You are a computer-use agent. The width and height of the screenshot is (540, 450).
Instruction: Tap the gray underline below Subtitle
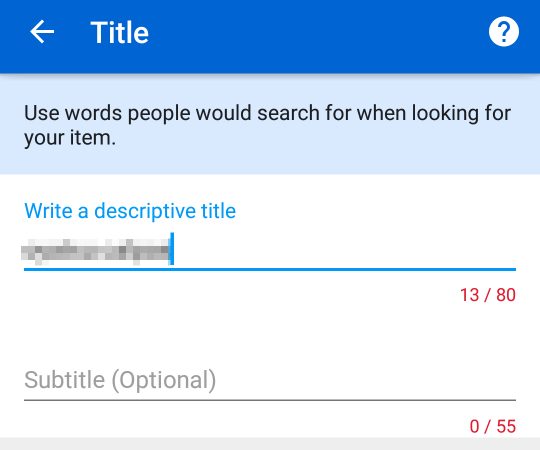click(270, 400)
